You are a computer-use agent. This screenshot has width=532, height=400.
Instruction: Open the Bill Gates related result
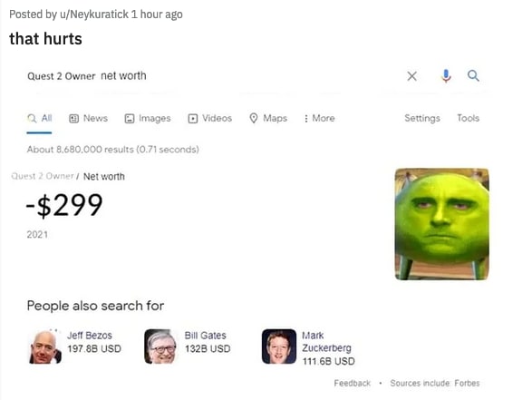(x=205, y=335)
